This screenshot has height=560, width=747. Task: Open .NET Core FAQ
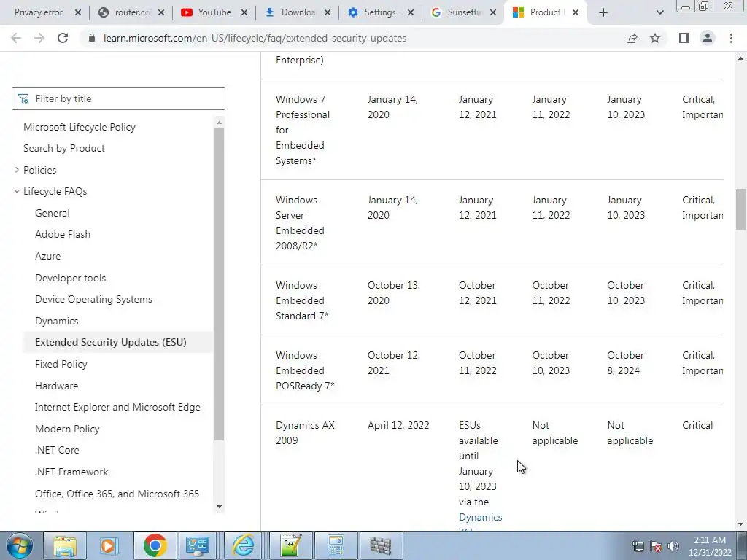coord(57,450)
